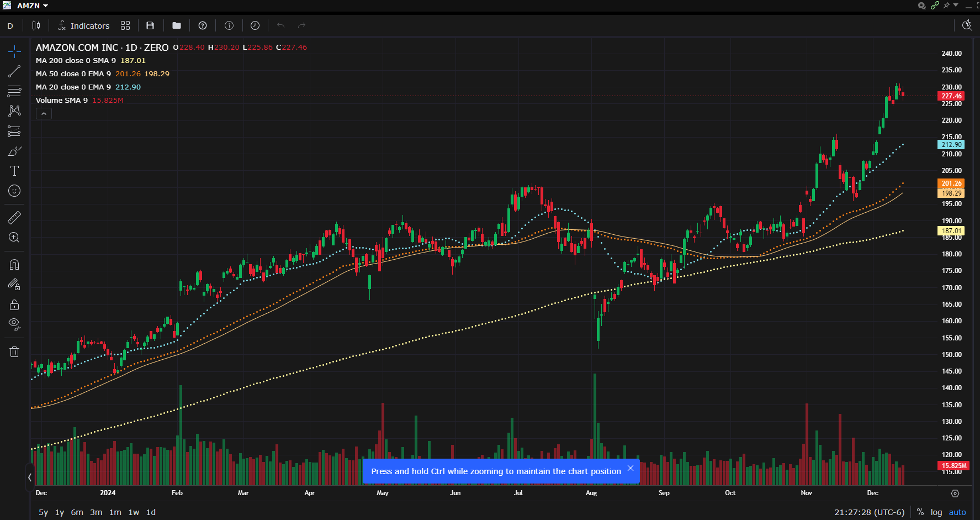Expand the collapsed left side panel
The height and width of the screenshot is (520, 980).
click(x=30, y=477)
